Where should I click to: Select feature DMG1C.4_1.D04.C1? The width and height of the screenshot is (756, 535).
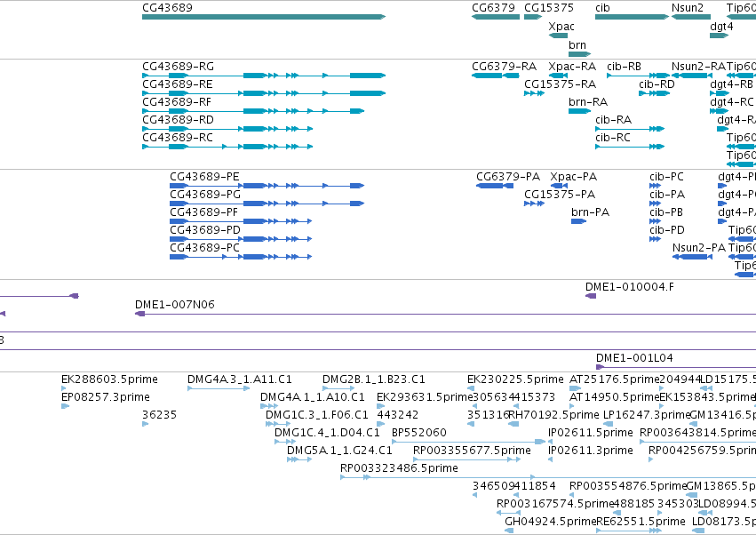(285, 442)
